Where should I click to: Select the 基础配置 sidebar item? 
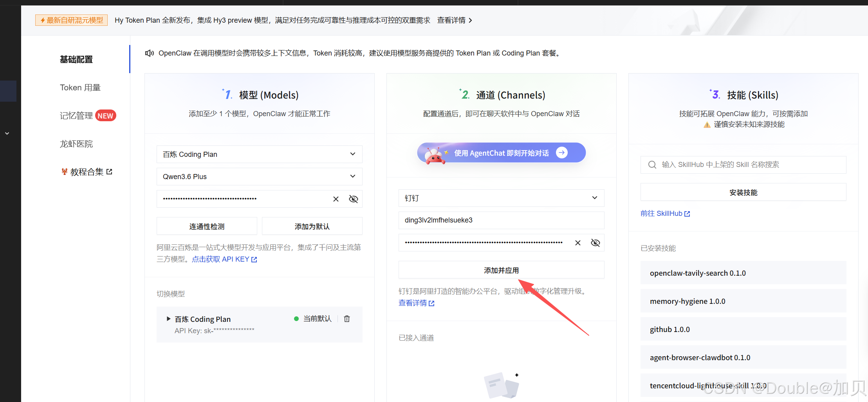(x=76, y=59)
